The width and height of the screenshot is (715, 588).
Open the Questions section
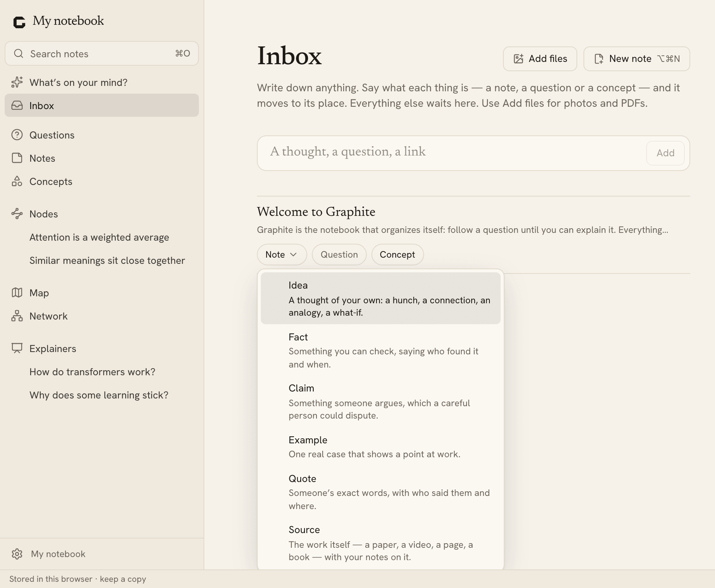point(102,135)
